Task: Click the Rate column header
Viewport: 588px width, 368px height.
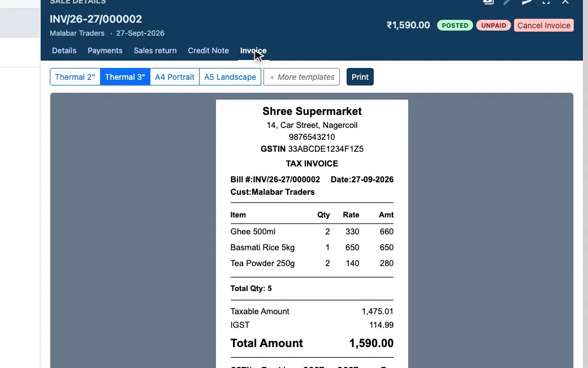Action: point(351,215)
